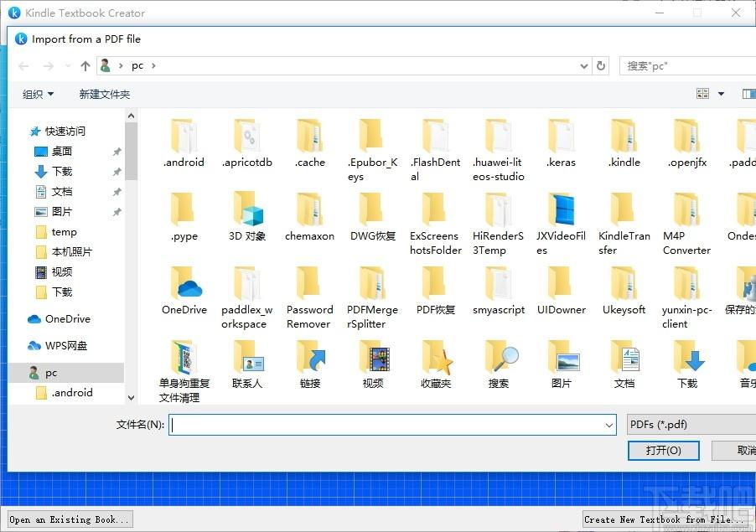Refresh the current folder view
Viewport: 756px width, 532px height.
601,65
